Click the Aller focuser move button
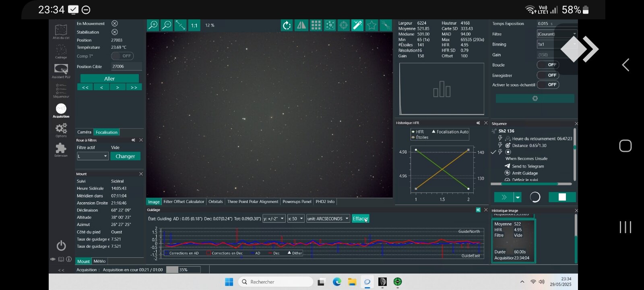This screenshot has width=644, height=290. pyautogui.click(x=109, y=79)
